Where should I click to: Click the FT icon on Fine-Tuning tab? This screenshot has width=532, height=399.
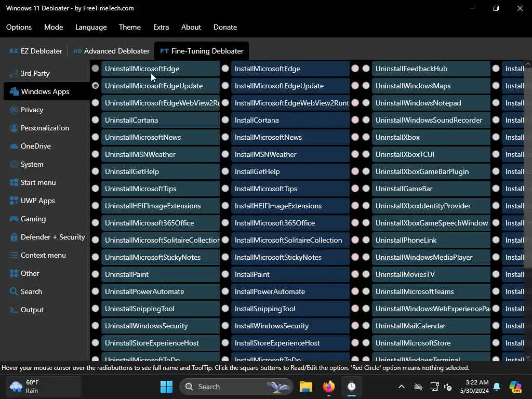pyautogui.click(x=164, y=51)
